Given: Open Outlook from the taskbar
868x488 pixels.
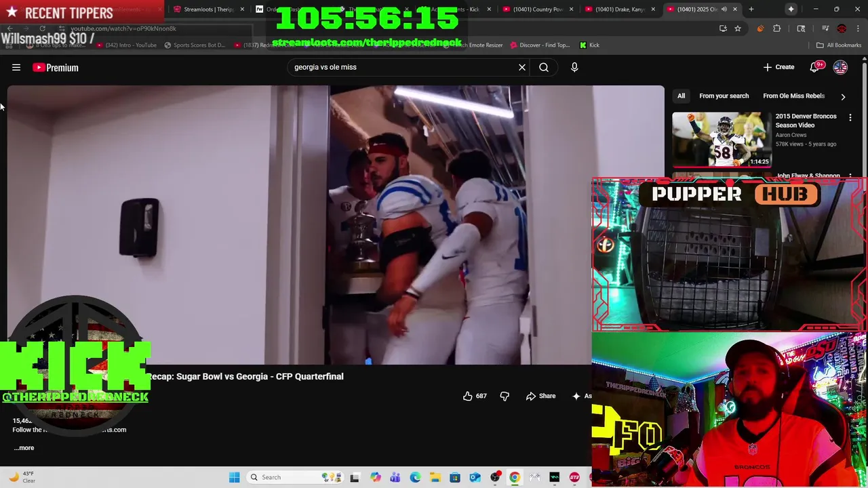Looking at the screenshot, I should tap(475, 478).
